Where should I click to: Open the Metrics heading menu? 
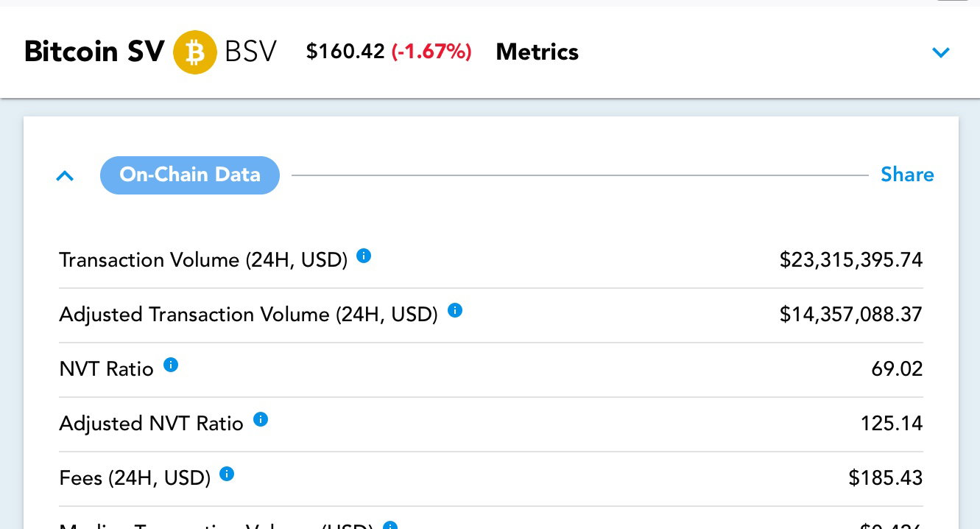537,52
